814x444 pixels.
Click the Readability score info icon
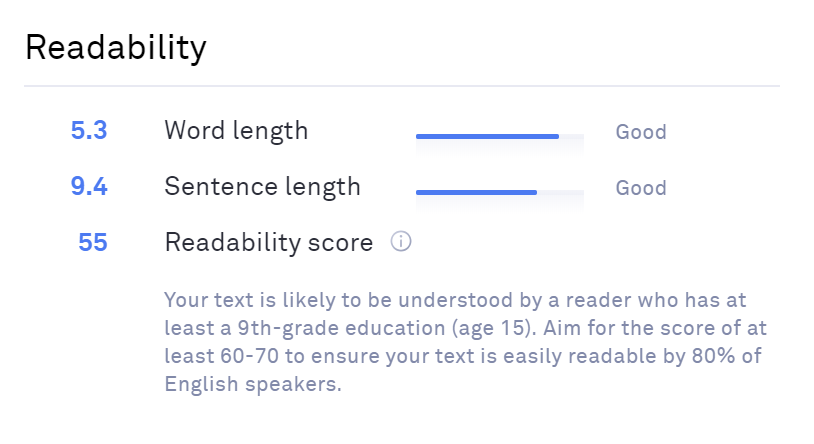[401, 241]
